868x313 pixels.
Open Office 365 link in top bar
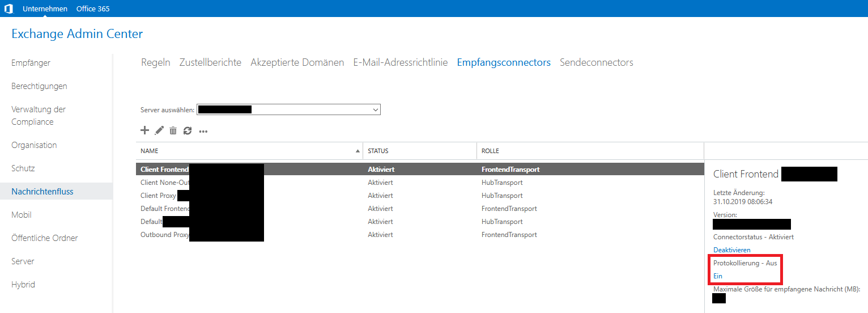[93, 9]
